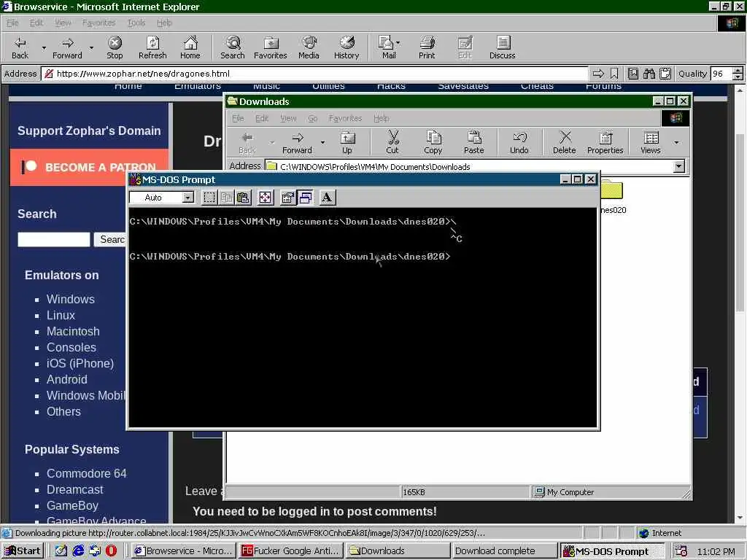Click Views in the Downloads window toolbar
The width and height of the screenshot is (747, 560).
650,143
